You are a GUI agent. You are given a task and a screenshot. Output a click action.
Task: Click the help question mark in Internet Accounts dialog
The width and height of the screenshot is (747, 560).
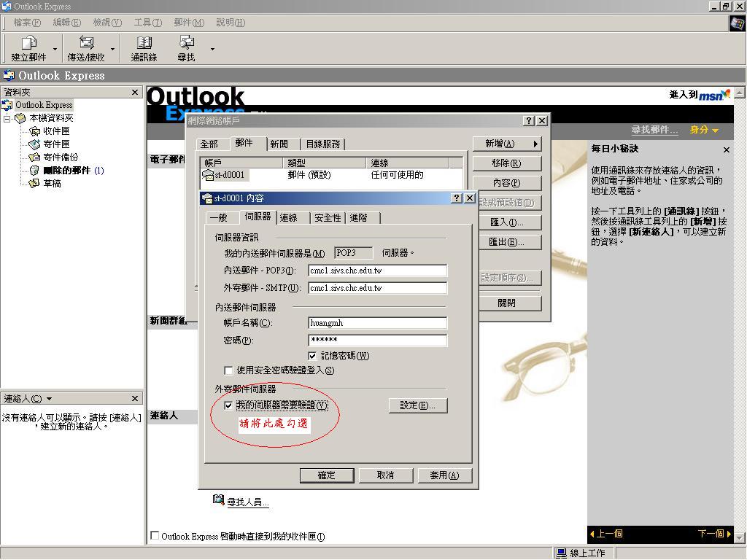[529, 121]
